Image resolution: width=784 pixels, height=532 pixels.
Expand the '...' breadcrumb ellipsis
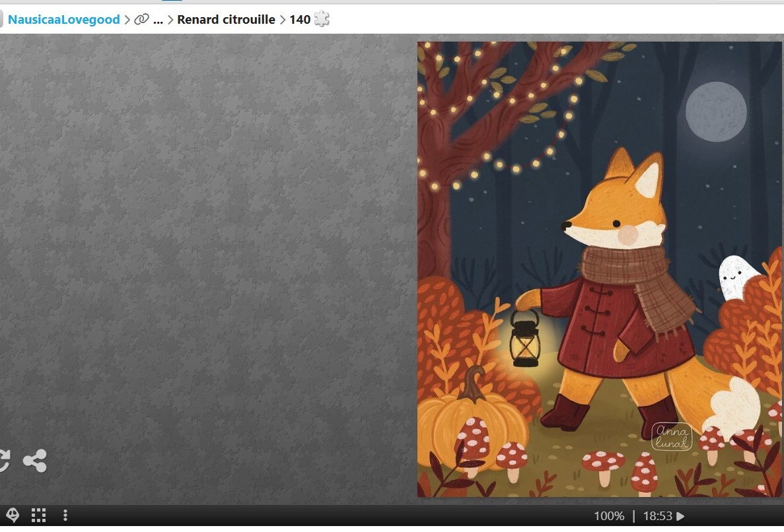click(158, 20)
